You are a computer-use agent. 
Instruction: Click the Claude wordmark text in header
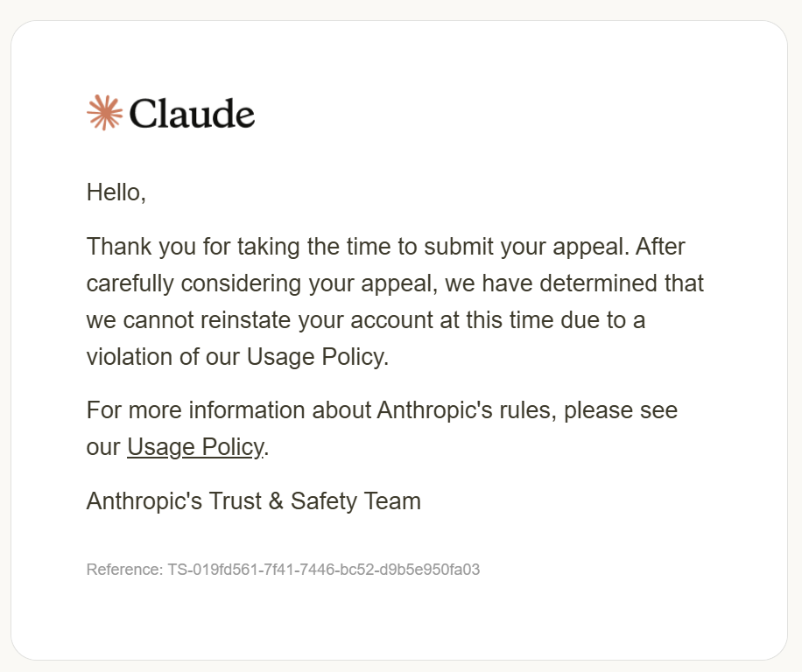192,113
